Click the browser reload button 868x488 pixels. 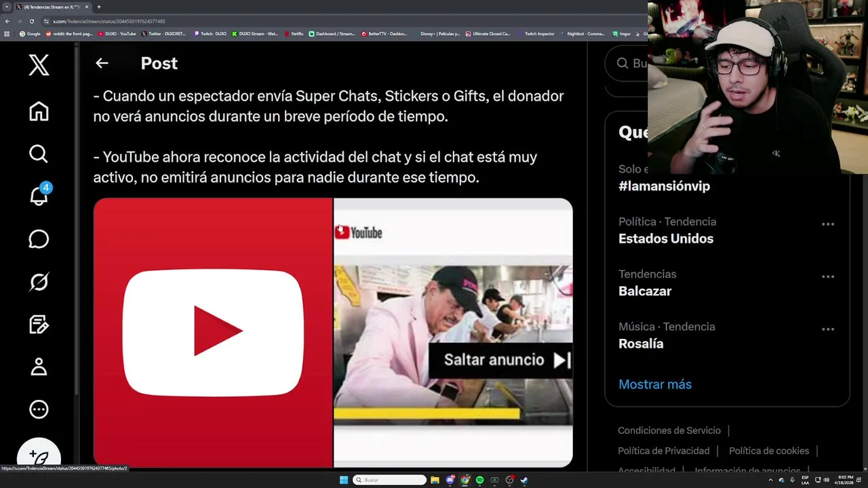coord(31,21)
